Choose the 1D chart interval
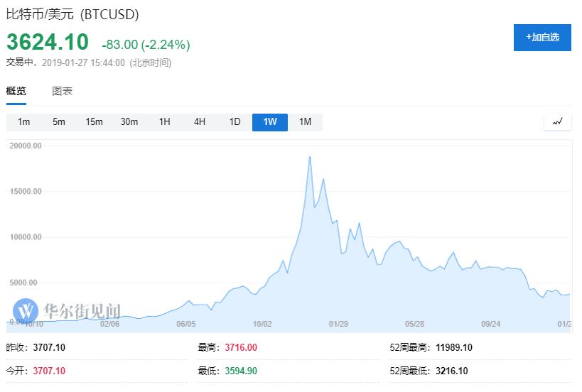The width and height of the screenshot is (582, 392). tap(235, 121)
